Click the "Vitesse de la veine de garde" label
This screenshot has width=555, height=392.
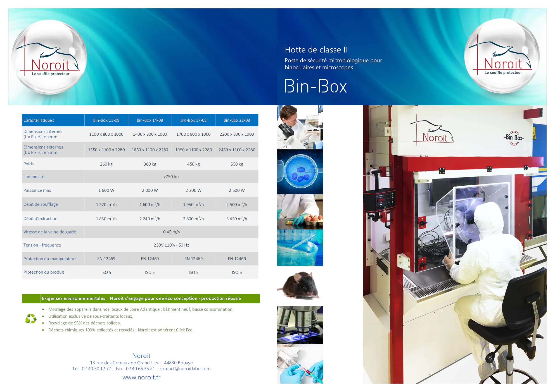tap(50, 232)
